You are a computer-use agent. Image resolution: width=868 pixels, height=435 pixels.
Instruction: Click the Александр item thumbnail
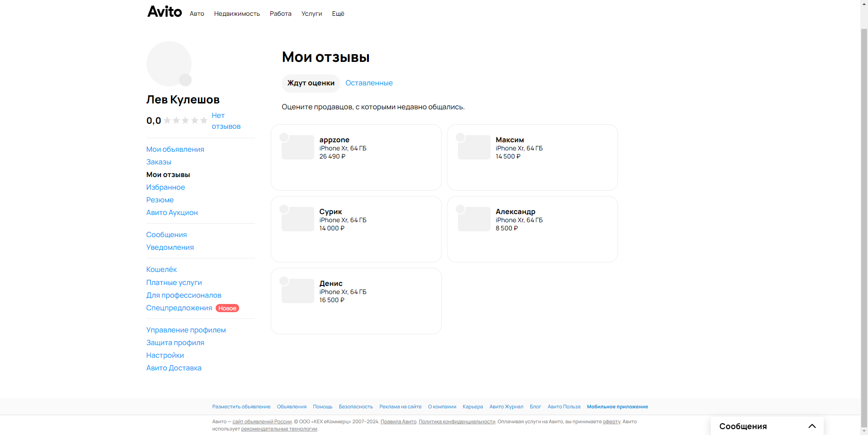click(474, 219)
